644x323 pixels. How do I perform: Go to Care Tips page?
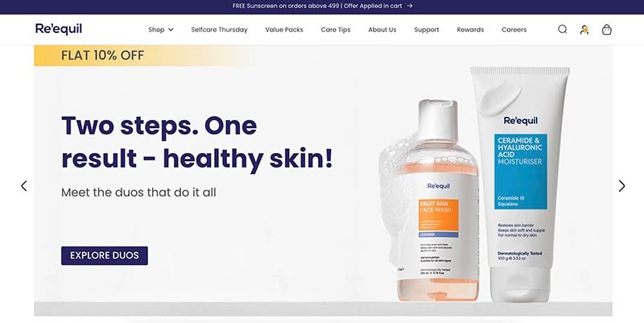(x=336, y=30)
